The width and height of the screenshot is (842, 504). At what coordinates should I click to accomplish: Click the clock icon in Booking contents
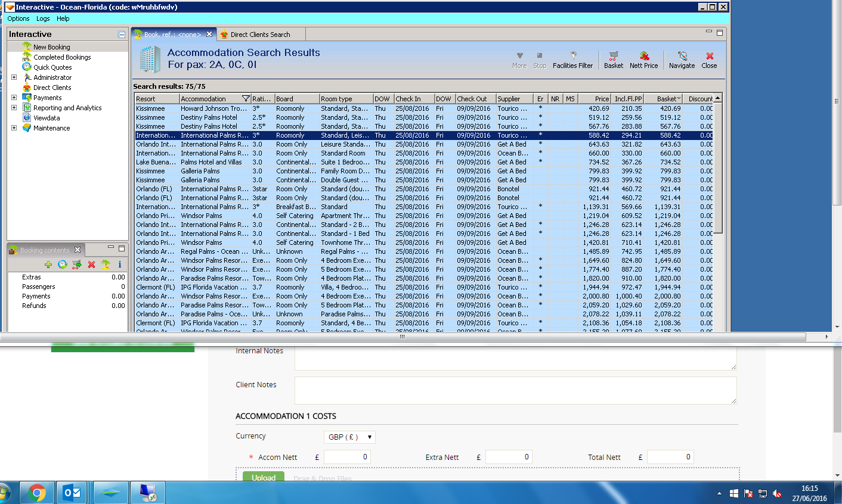pyautogui.click(x=63, y=265)
